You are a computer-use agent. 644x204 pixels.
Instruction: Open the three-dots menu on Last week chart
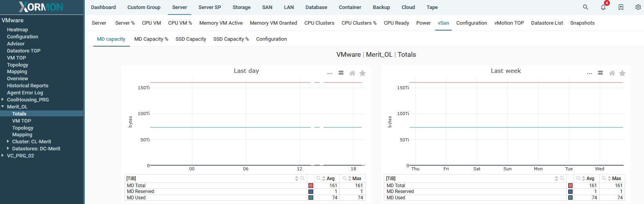coord(589,73)
